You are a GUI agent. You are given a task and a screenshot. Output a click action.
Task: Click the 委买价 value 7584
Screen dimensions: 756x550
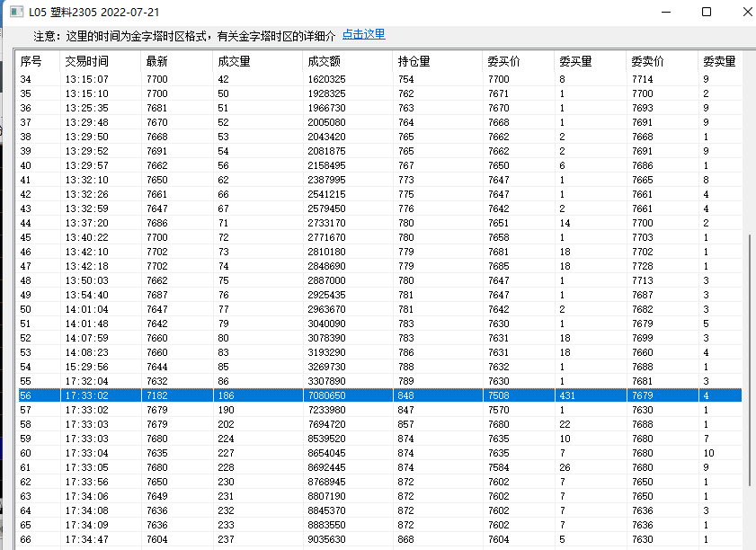click(499, 467)
